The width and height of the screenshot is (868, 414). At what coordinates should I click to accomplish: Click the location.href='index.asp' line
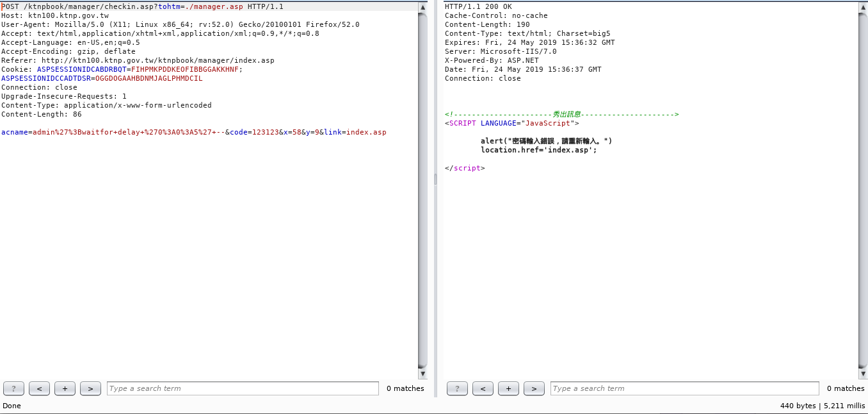[539, 150]
